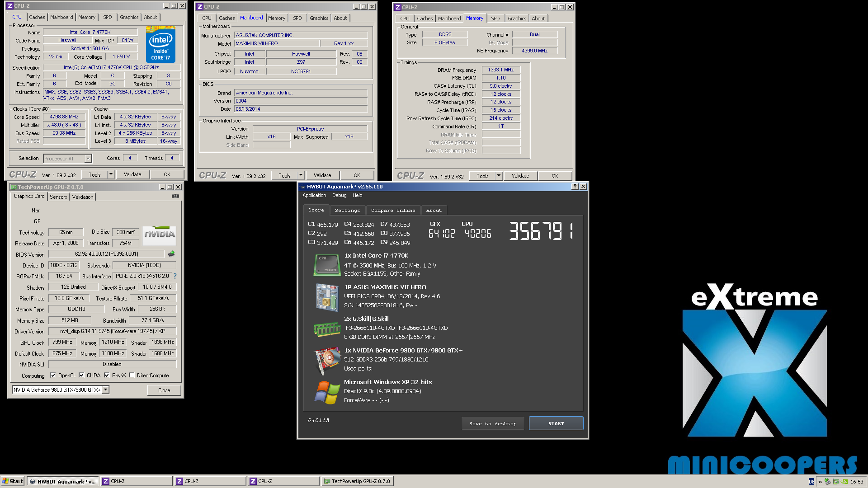Viewport: 868px width, 488px height.
Task: Click the motherboard icon in Aquamark
Action: point(327,297)
